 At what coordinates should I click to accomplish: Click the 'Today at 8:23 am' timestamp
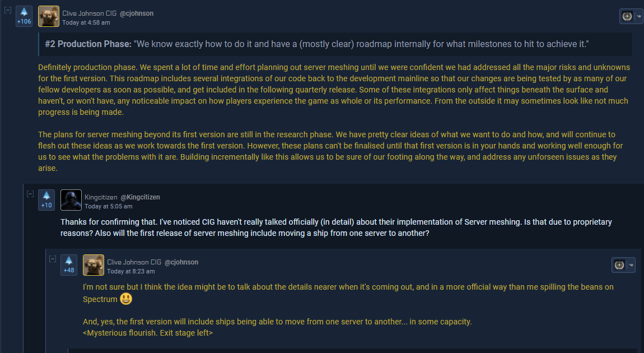[130, 271]
